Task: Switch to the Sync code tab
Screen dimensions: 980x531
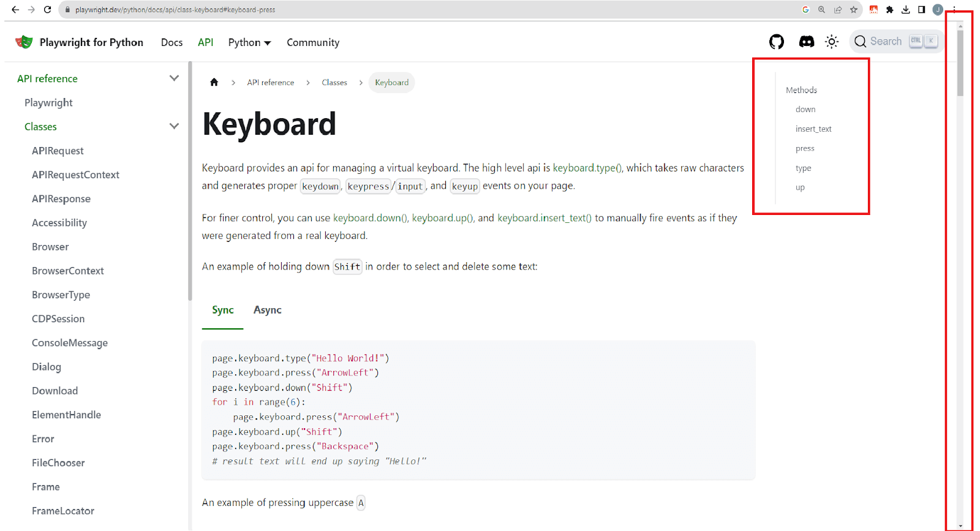Action: tap(223, 310)
